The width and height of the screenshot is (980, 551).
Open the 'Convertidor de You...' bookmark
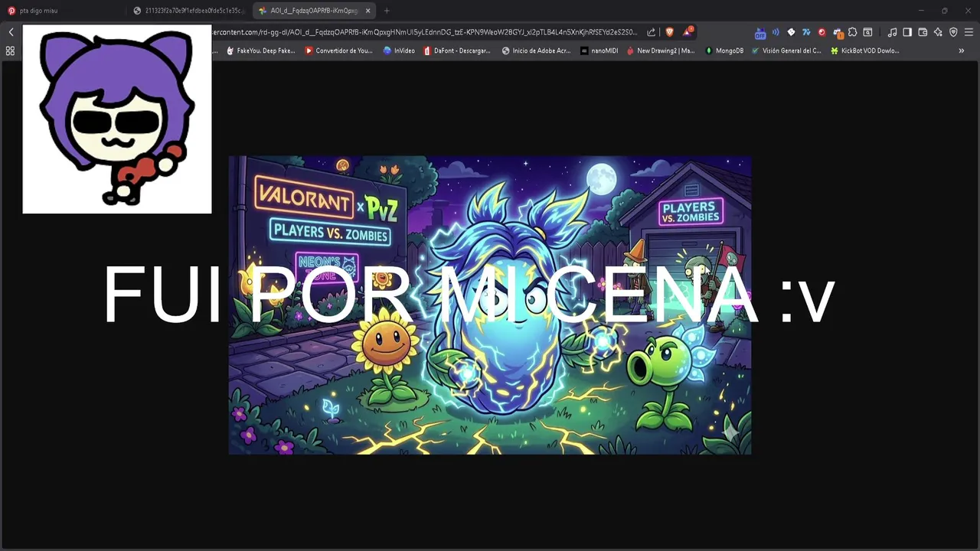click(338, 51)
